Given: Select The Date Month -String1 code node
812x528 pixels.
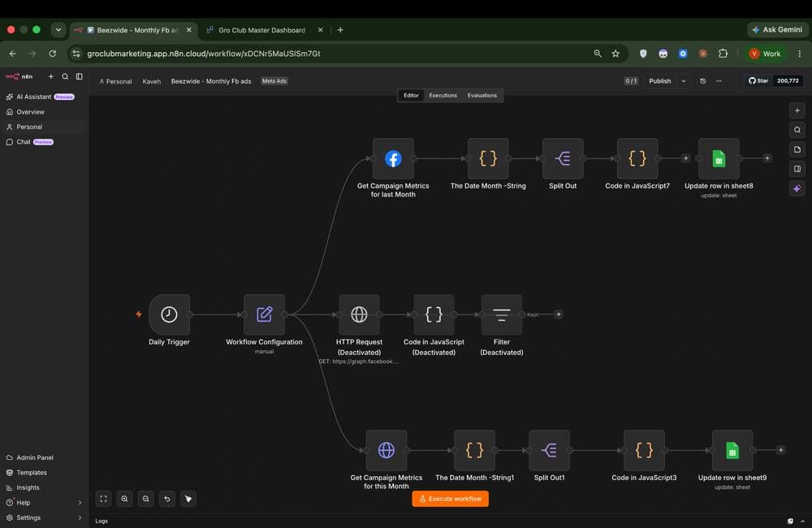Looking at the screenshot, I should (x=474, y=450).
